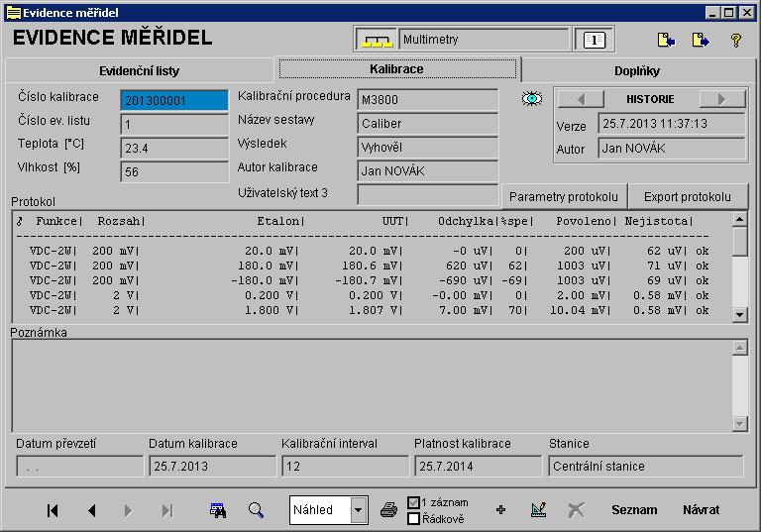Click Poznámka scrollbar up arrow
This screenshot has height=532, width=761.
coord(739,348)
